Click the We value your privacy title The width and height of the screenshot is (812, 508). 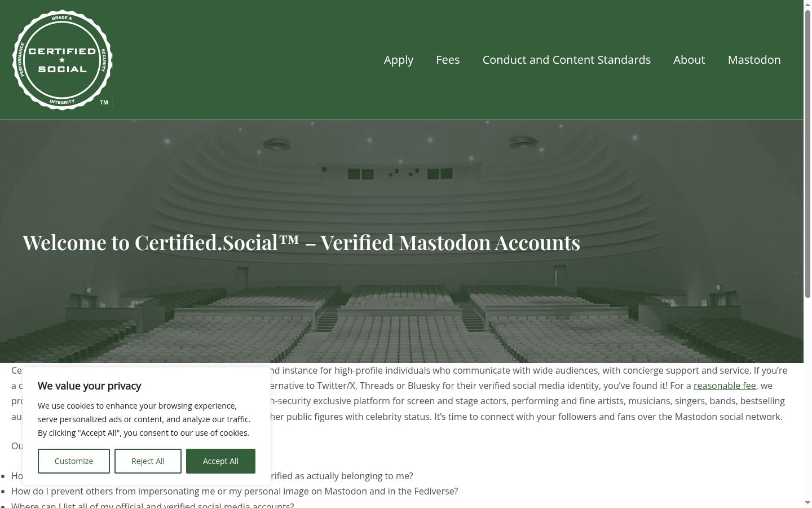89,386
